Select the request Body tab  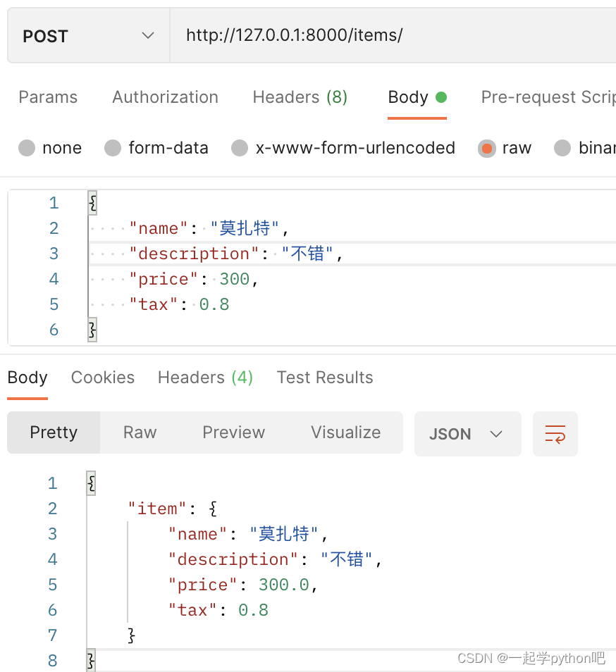(409, 97)
